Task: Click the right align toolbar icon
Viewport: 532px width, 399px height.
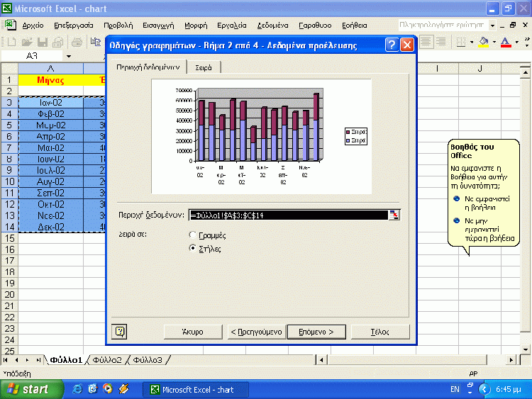Action: click(x=440, y=42)
